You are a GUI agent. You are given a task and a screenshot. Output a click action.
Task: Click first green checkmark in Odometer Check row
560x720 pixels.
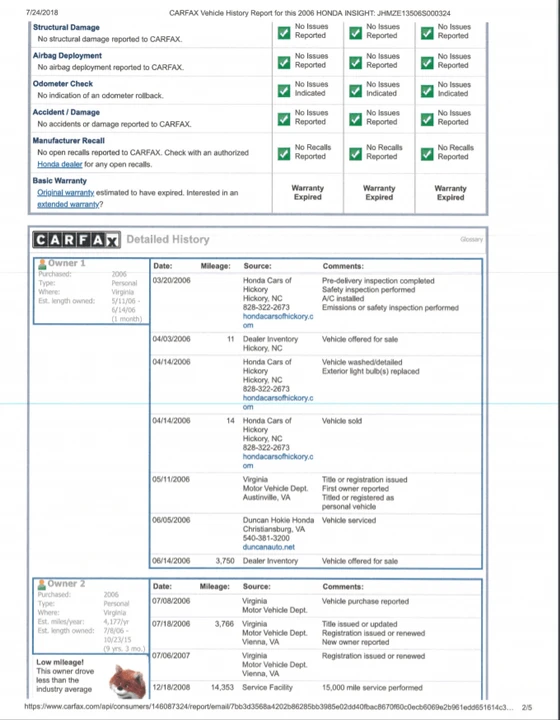pyautogui.click(x=284, y=90)
